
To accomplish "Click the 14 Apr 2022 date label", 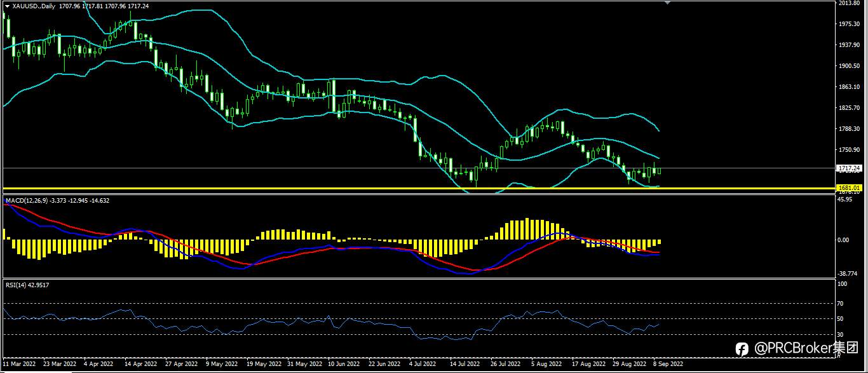I will 140,365.
